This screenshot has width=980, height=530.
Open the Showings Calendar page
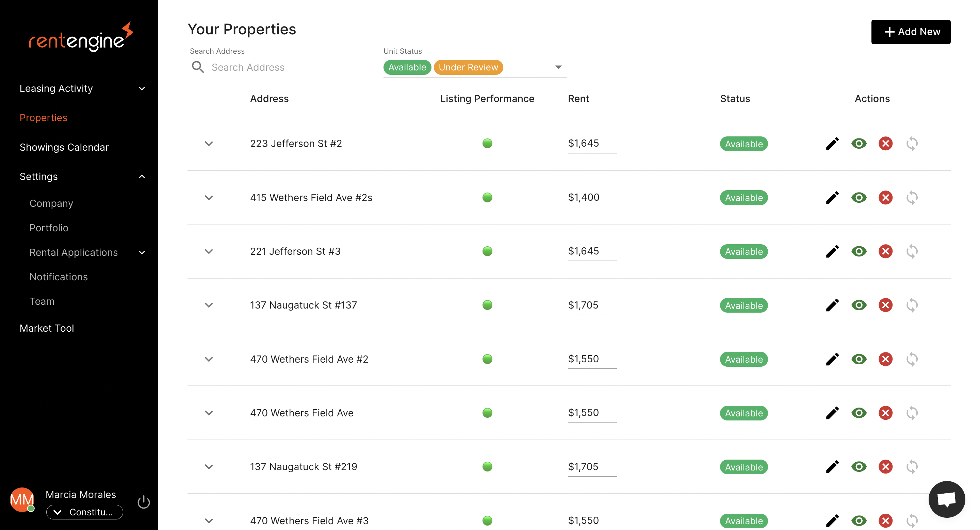(64, 147)
